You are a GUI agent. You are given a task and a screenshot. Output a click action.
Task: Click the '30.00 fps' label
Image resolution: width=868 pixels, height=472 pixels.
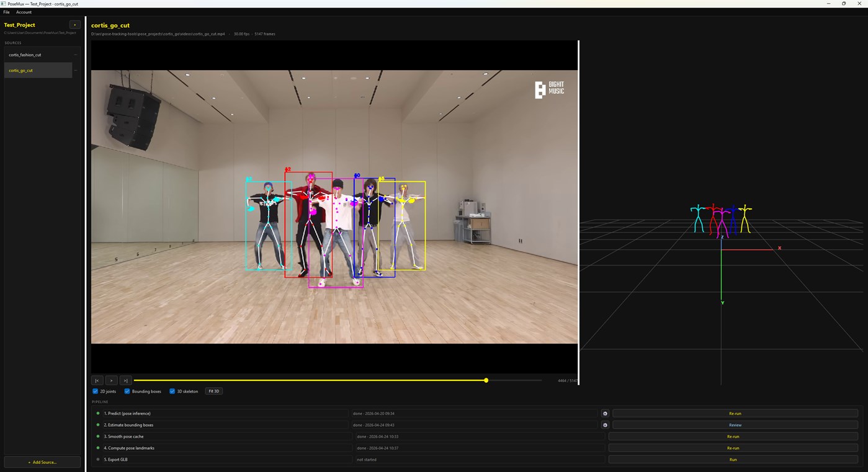(241, 34)
